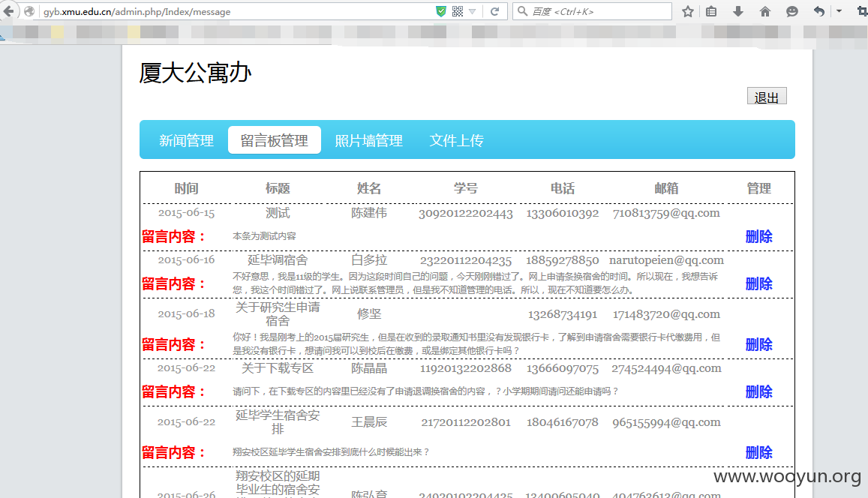
Task: Click the URL address bar text
Action: click(x=137, y=11)
